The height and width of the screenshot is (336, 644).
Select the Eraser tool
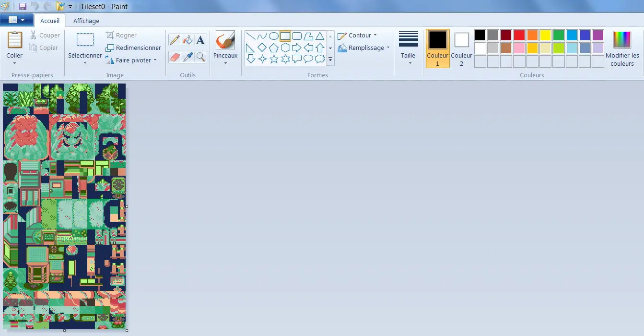pyautogui.click(x=175, y=57)
